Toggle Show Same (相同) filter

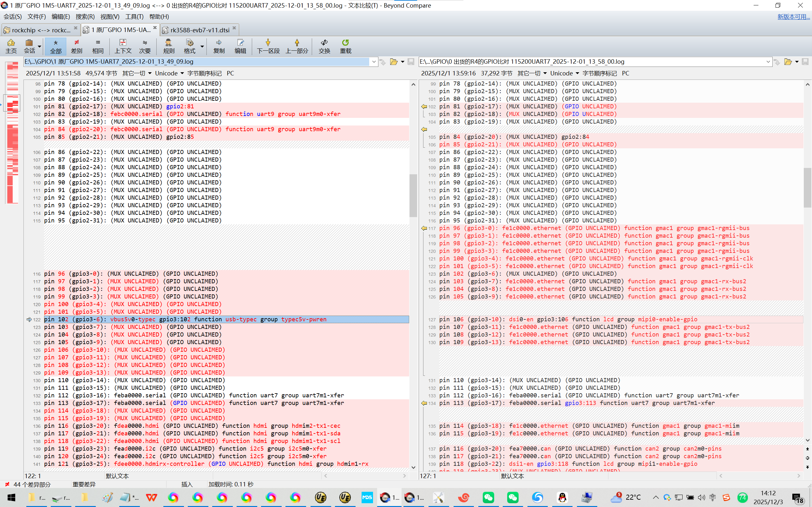[98, 46]
